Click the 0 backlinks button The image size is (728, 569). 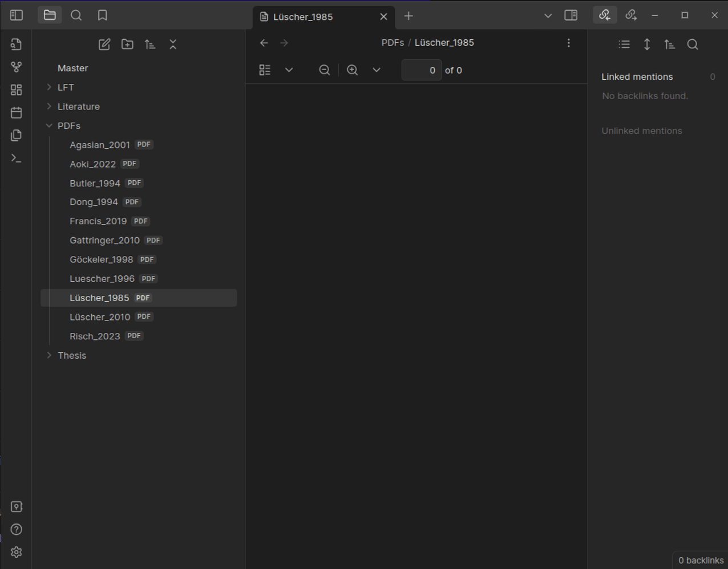click(x=699, y=560)
